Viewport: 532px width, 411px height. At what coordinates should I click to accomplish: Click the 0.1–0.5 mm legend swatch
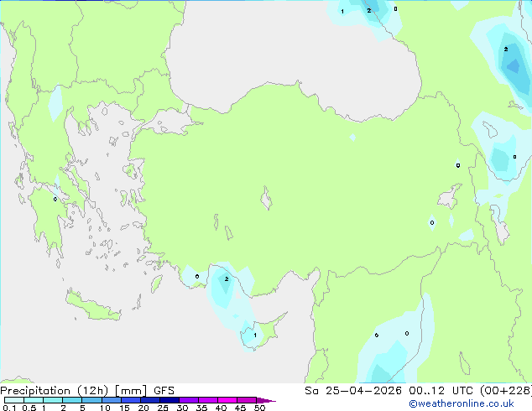click(14, 400)
